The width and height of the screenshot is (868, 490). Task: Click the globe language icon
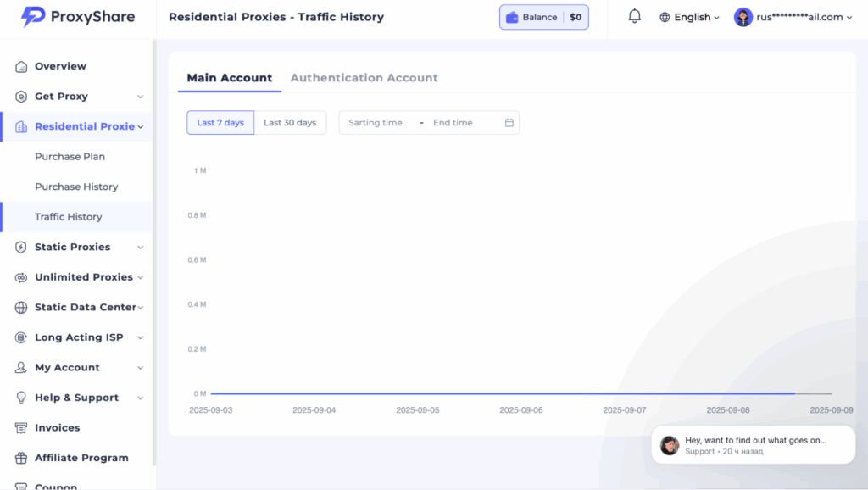(x=665, y=17)
